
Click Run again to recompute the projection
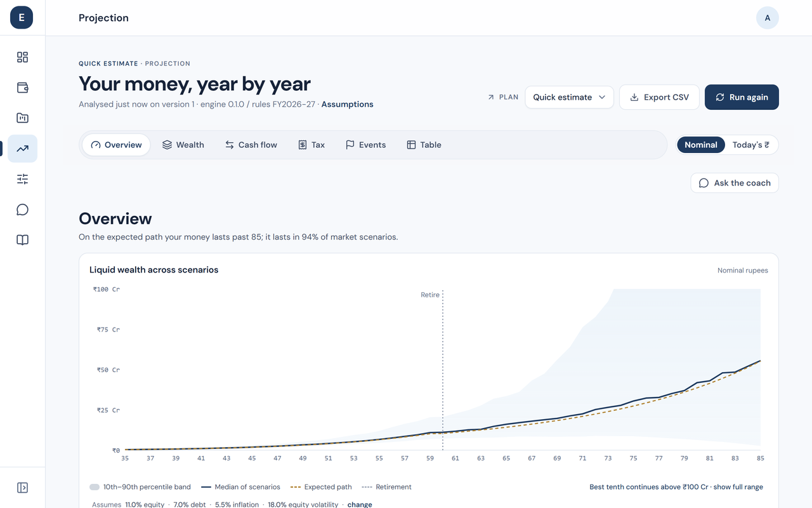click(x=742, y=97)
